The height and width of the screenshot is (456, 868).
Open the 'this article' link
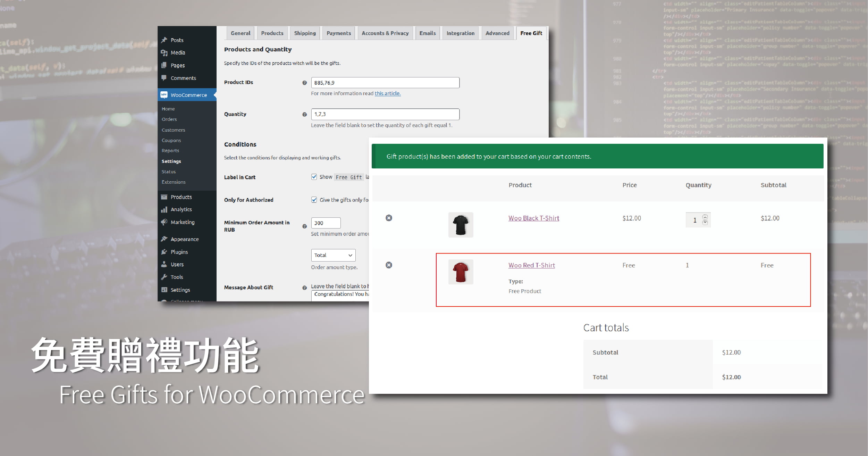coord(387,93)
